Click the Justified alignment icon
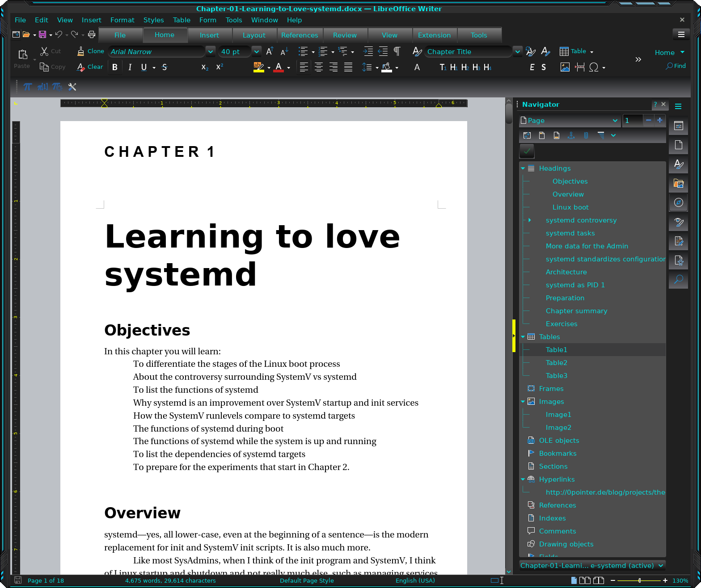 point(348,67)
